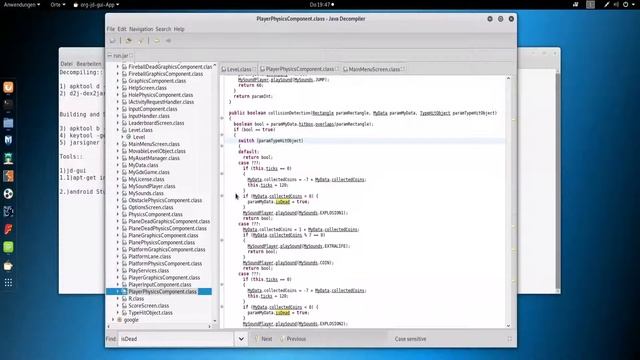Click the Open Type toolbar icon
Screen dimensions: 640x360
pos(129,41)
